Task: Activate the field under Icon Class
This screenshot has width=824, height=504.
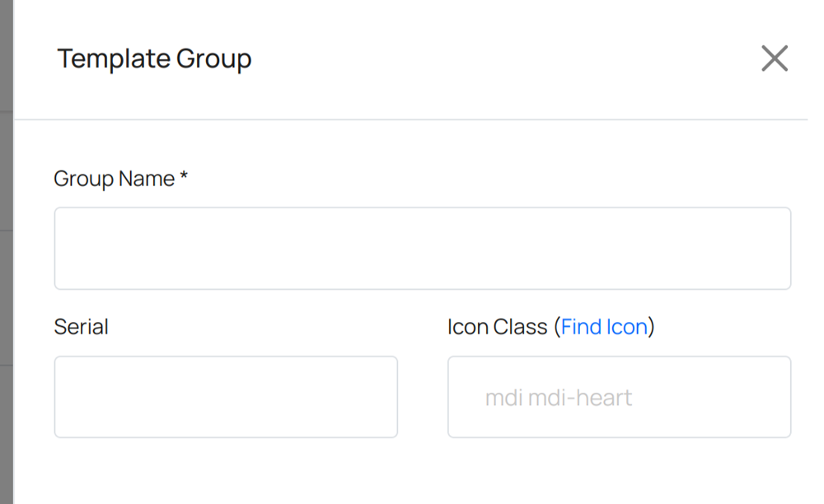Action: pos(619,397)
